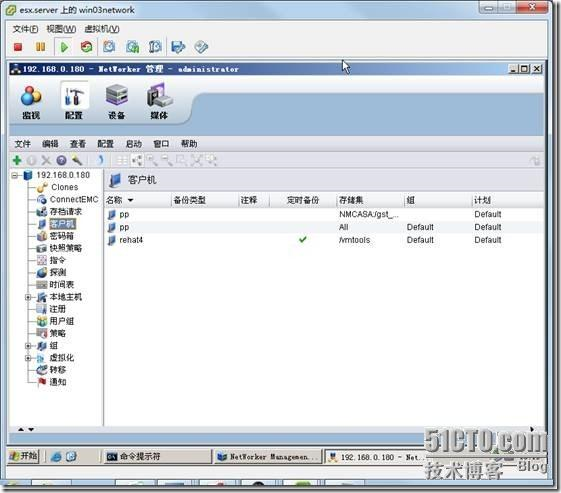This screenshot has width=561, height=493.
Task: Open the 监视 monitoring view
Action: 31,102
